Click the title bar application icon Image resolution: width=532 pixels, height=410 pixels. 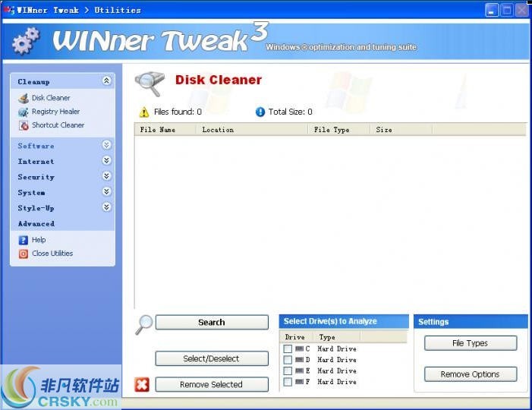tap(9, 10)
